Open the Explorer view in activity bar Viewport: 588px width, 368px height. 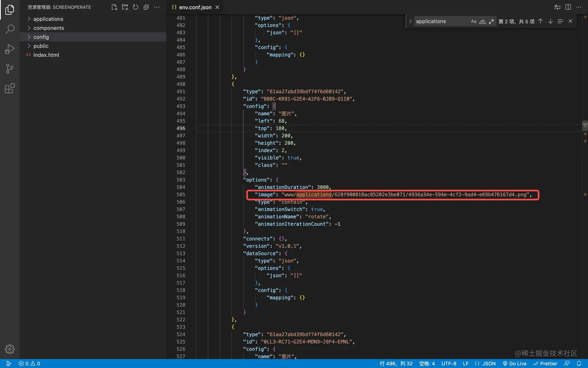point(10,10)
